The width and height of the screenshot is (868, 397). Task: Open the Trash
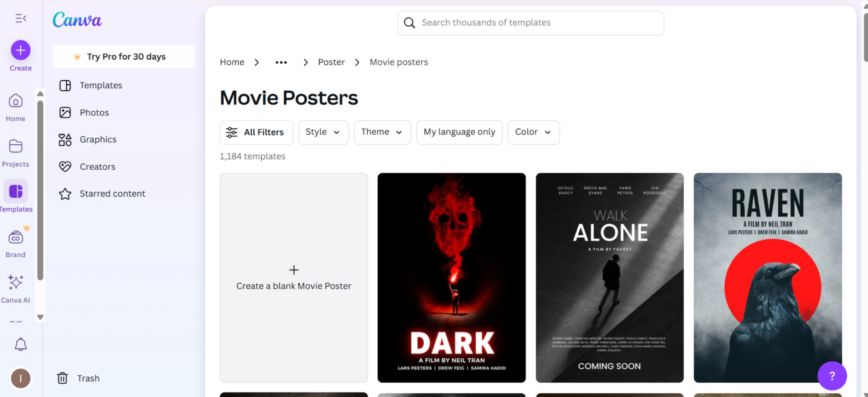click(88, 378)
